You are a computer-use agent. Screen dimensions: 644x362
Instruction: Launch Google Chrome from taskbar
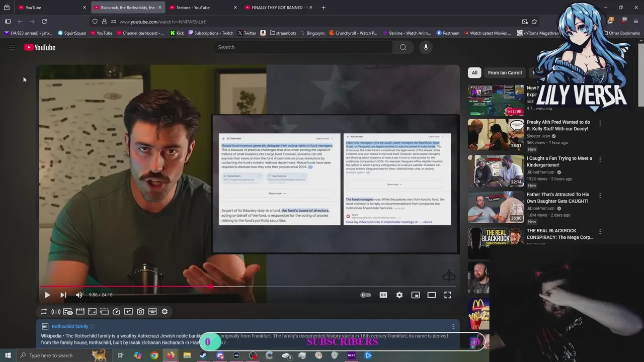[x=154, y=355]
